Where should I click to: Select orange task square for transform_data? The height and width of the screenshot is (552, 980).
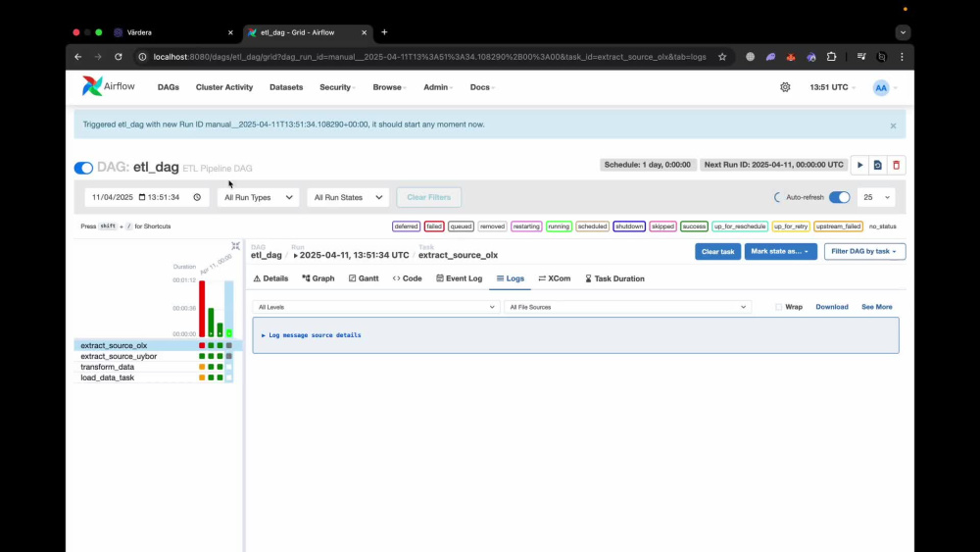pos(202,367)
